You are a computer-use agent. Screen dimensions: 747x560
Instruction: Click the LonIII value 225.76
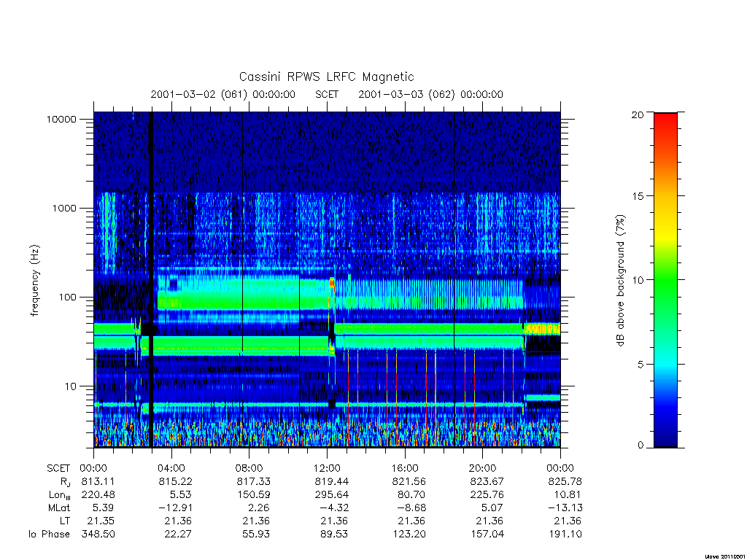pyautogui.click(x=487, y=494)
